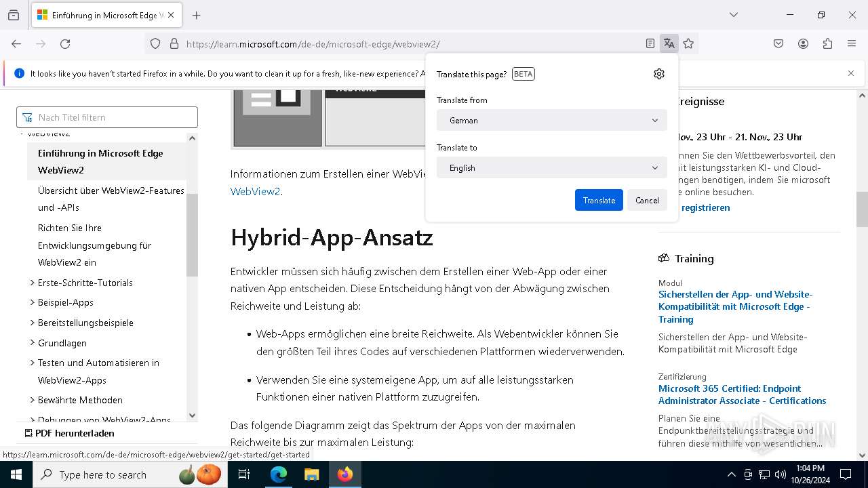The width and height of the screenshot is (868, 488).
Task: Click the sidebar scroll down arrow
Action: (192, 415)
